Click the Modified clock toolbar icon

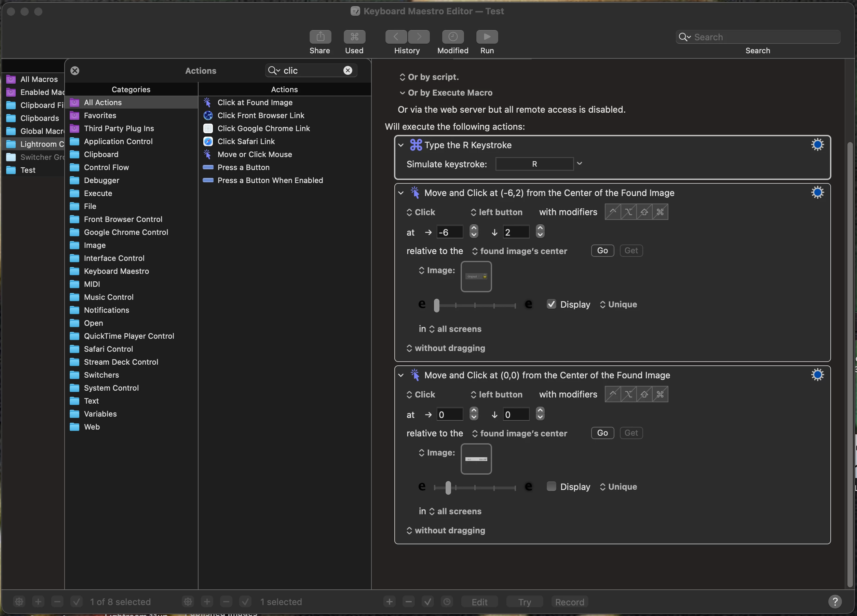click(453, 37)
